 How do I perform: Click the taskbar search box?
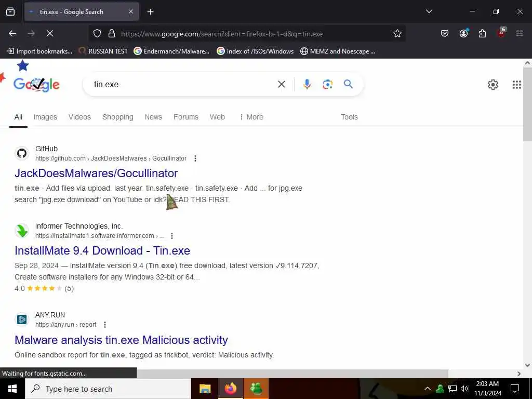[x=108, y=389]
